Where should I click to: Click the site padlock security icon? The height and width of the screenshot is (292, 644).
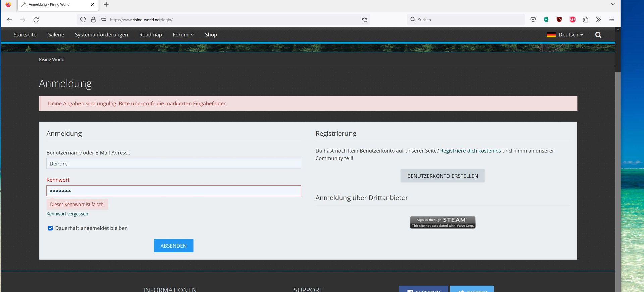(x=93, y=20)
